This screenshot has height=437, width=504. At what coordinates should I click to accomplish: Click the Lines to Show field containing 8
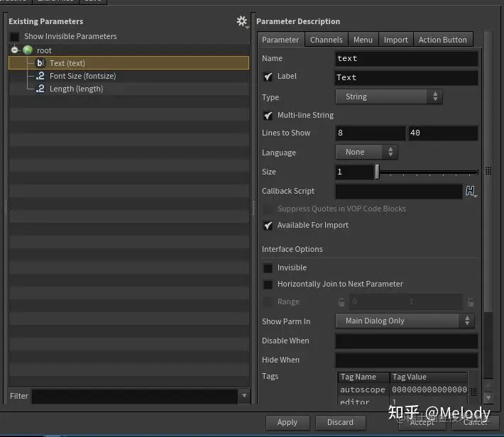tap(371, 133)
